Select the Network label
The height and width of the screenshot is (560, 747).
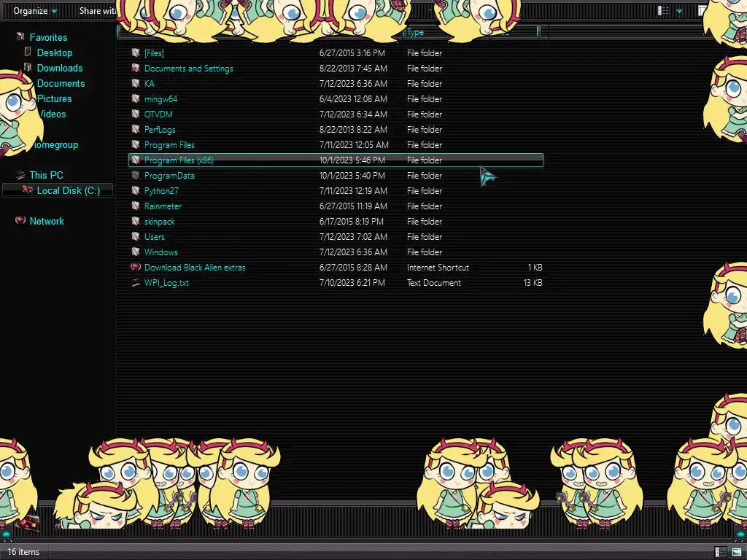coord(47,221)
